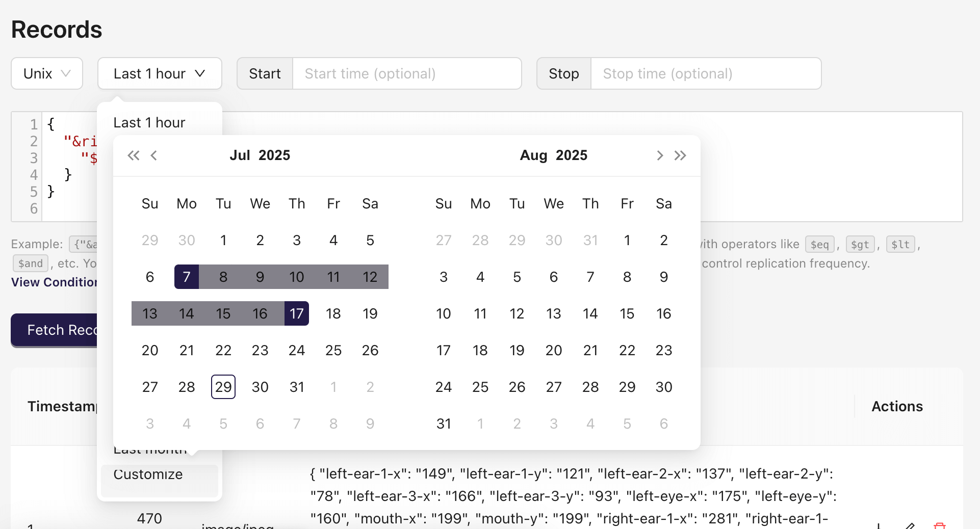This screenshot has width=980, height=529.
Task: Choose Customize from the preset menu
Action: pyautogui.click(x=148, y=474)
